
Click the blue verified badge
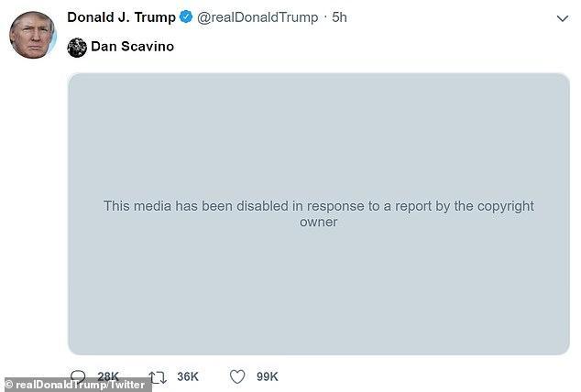[187, 17]
